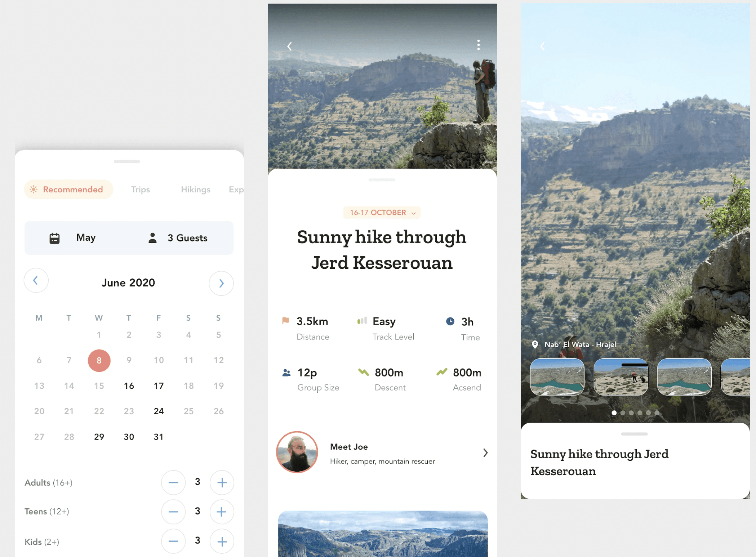This screenshot has width=756, height=557.
Task: Tap the location pin near Nab' El Wata
Action: (535, 344)
